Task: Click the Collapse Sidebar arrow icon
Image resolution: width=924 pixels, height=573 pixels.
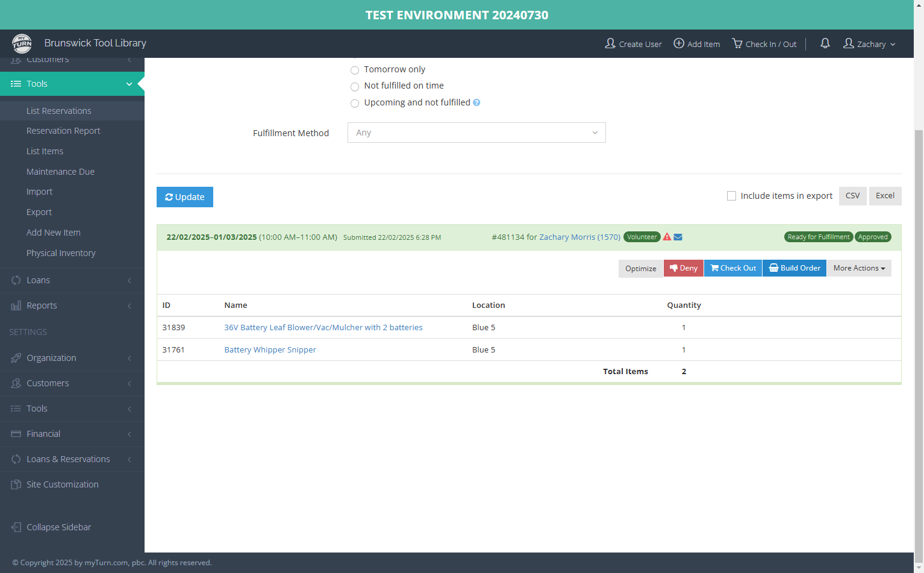Action: [x=16, y=527]
